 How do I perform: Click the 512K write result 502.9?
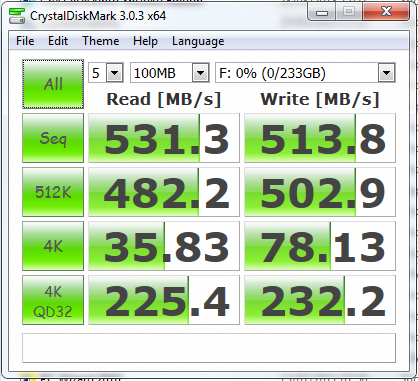coord(320,192)
